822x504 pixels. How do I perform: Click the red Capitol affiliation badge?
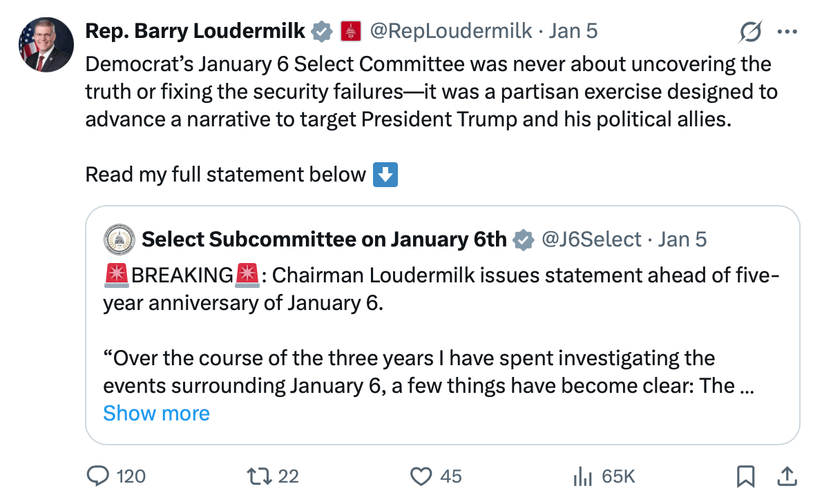point(352,31)
